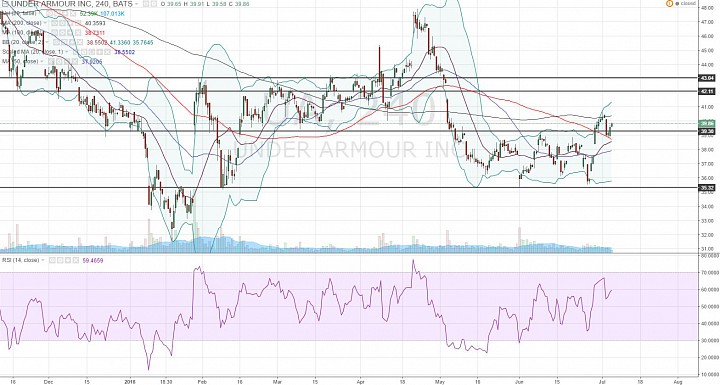The width and height of the screenshot is (720, 385).
Task: Click the MA 200 value 40.3593
Action: click(x=95, y=23)
